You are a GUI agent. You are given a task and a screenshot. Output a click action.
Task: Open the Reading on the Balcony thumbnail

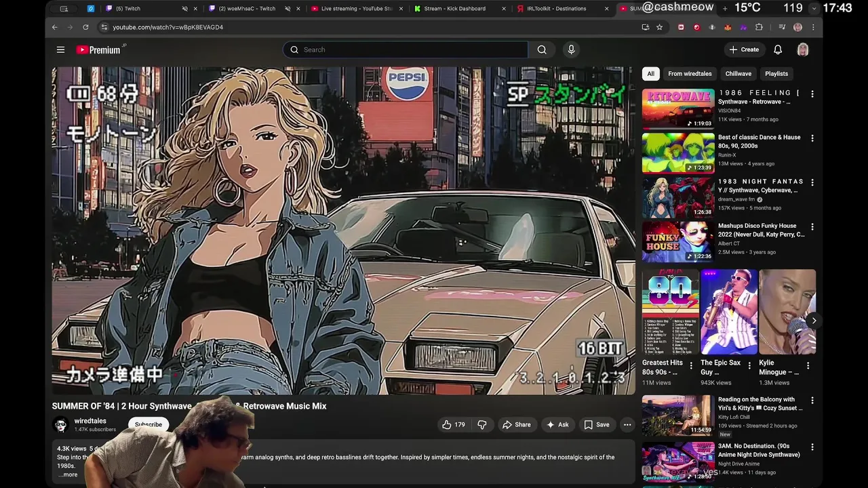(678, 415)
